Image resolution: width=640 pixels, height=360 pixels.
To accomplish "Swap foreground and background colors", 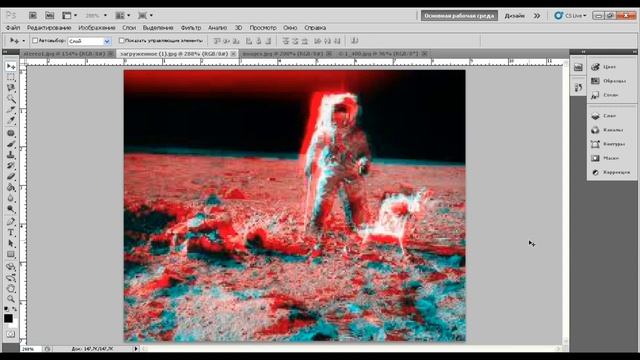I will pos(15,309).
